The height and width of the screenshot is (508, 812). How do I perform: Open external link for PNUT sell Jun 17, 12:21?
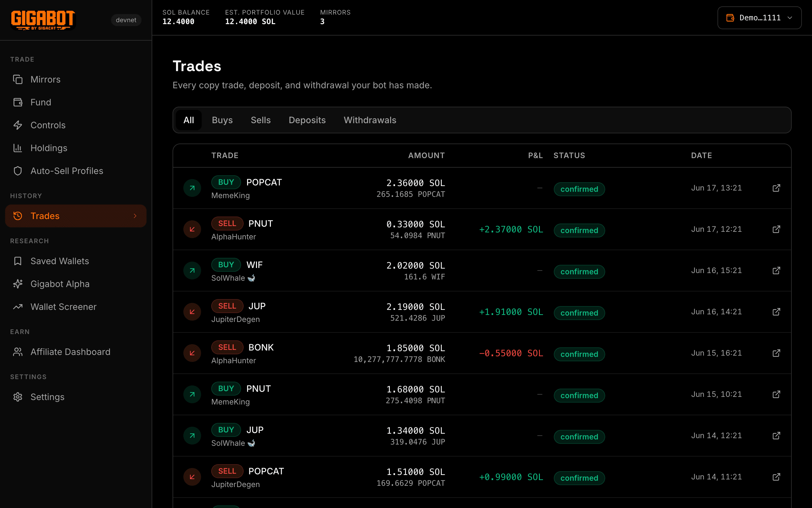776,229
